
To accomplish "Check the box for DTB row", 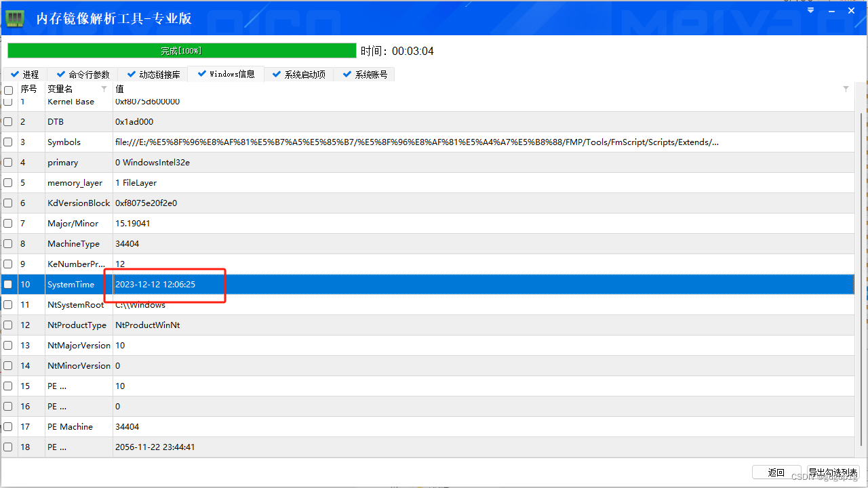I will click(8, 122).
